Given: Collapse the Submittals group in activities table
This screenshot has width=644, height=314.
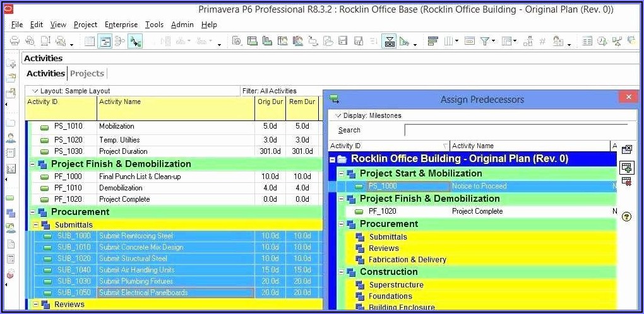Looking at the screenshot, I should tap(35, 225).
